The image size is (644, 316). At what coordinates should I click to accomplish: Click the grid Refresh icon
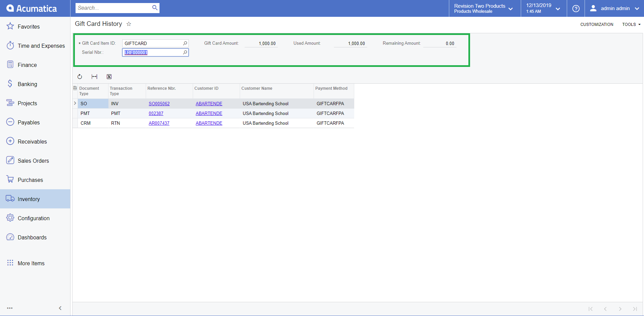tap(80, 77)
